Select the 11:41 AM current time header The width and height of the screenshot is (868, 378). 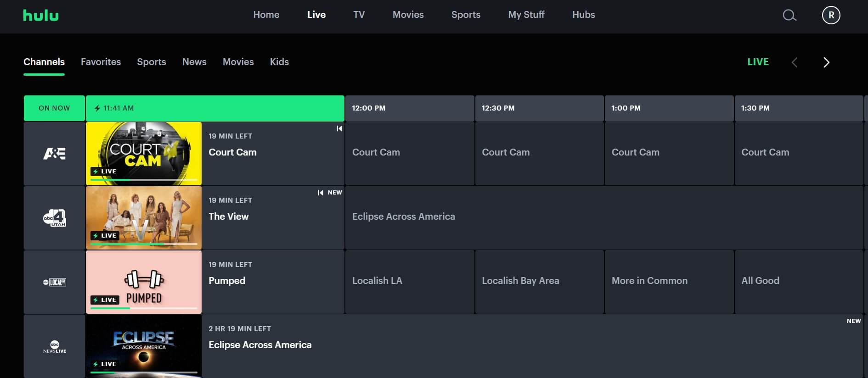(x=215, y=108)
